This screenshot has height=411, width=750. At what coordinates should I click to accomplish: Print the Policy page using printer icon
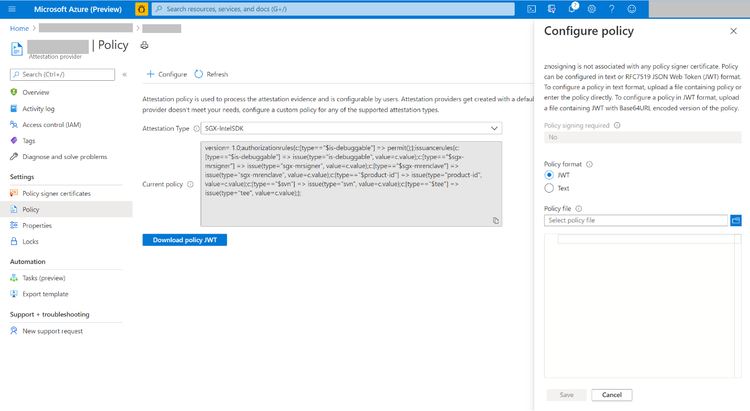point(145,45)
